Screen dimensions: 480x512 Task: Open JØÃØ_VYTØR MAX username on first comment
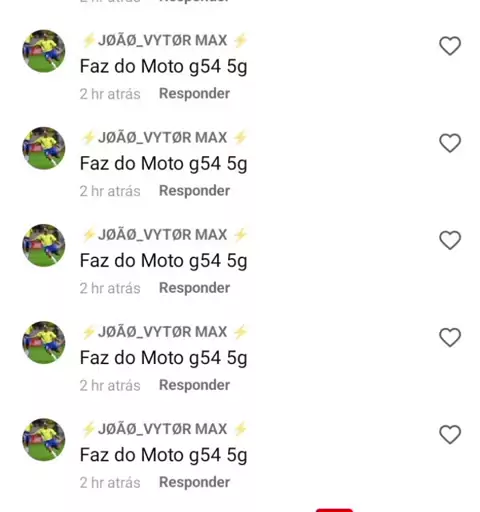[x=164, y=40]
